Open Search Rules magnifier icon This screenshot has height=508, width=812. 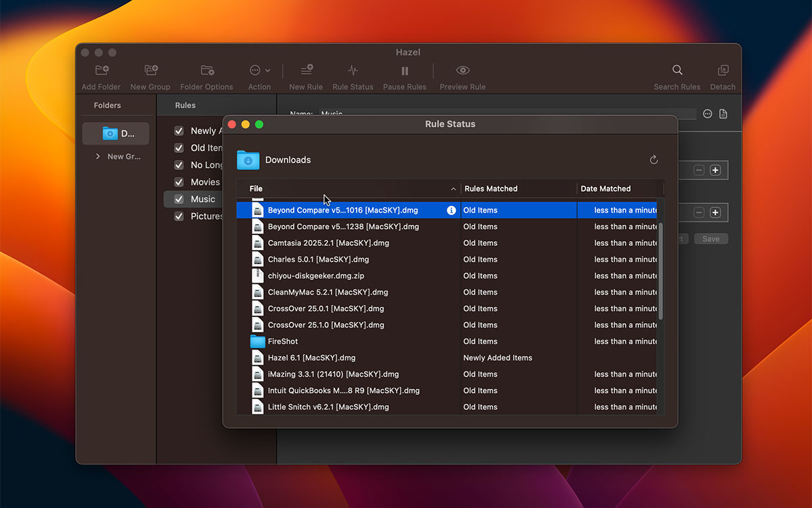coord(677,70)
